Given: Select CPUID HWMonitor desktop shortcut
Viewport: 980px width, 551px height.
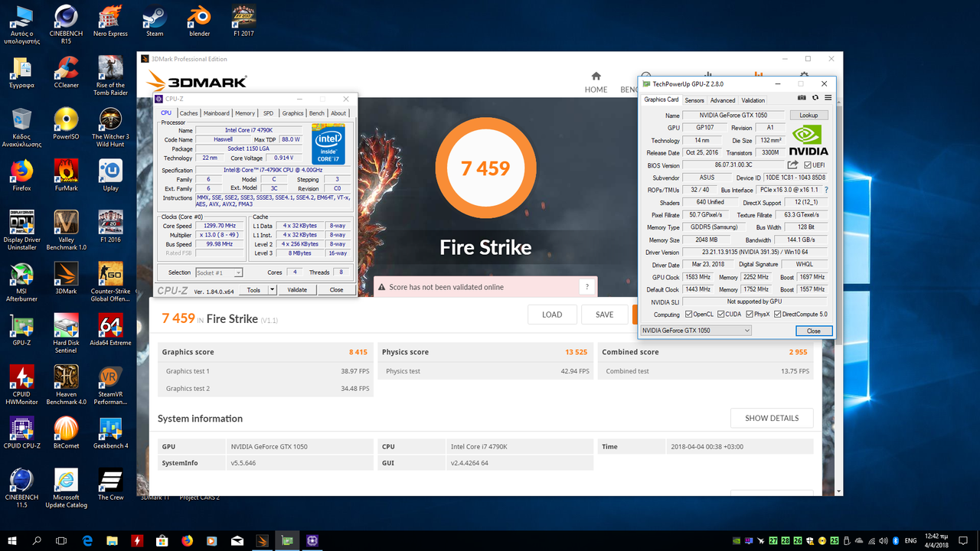Looking at the screenshot, I should point(21,385).
